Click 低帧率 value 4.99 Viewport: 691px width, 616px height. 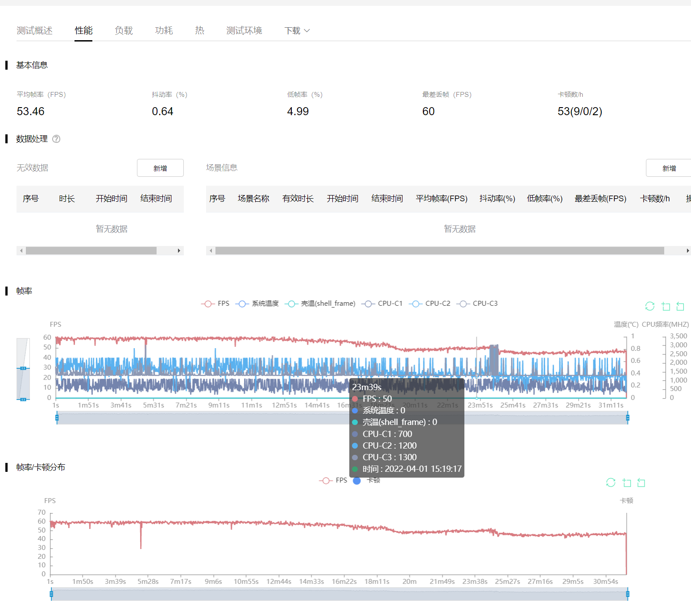point(298,112)
